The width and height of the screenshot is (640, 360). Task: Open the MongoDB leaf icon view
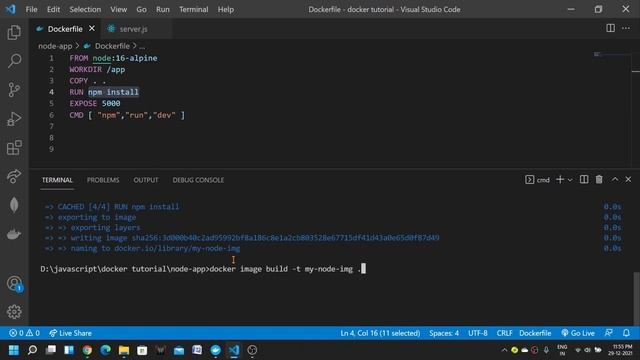click(x=14, y=205)
